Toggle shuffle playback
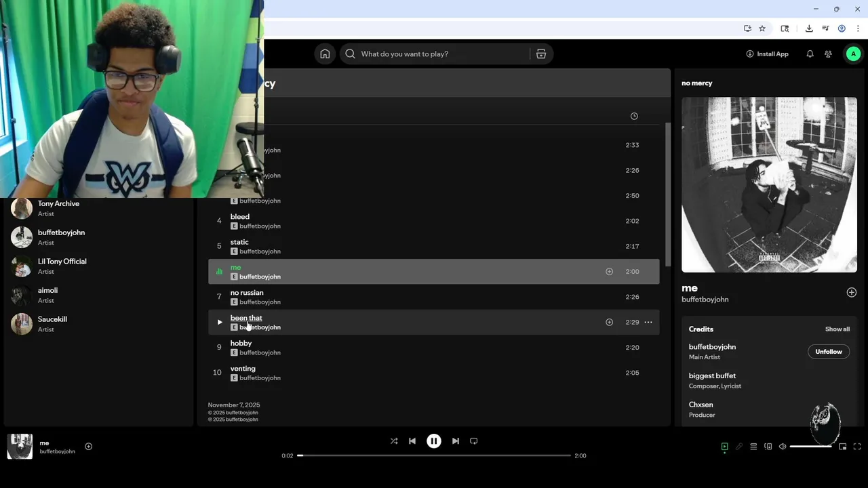 394,441
